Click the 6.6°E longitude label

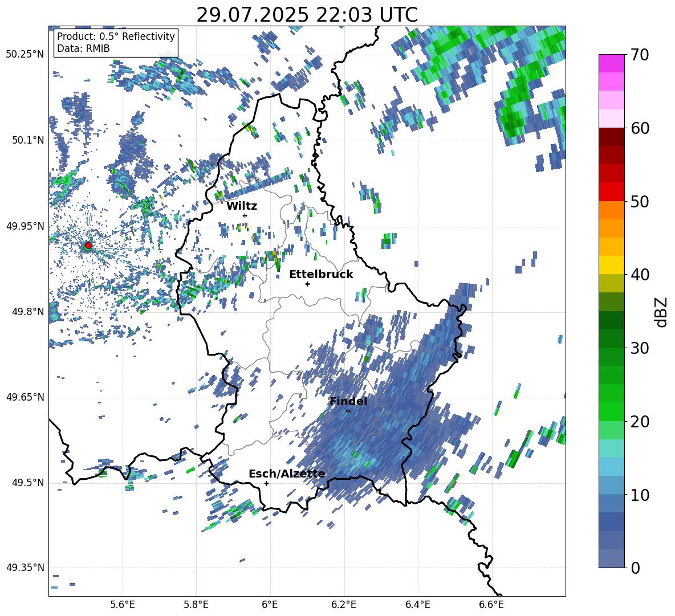[x=491, y=605]
